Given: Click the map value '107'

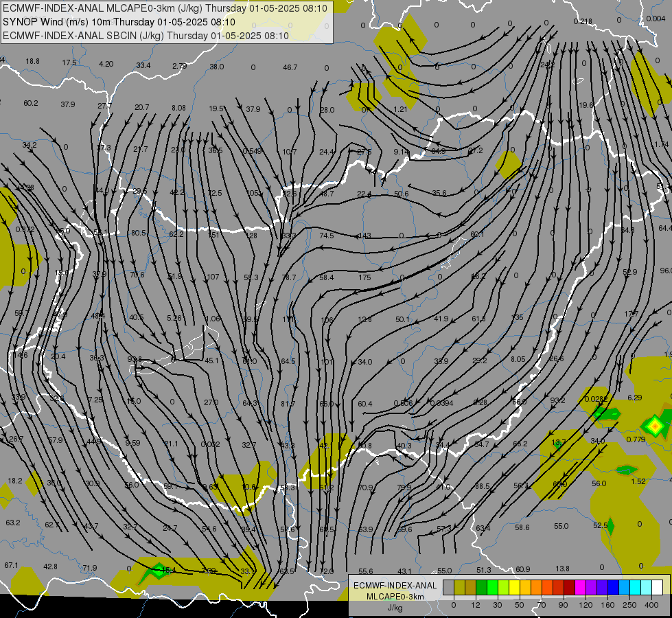Looking at the screenshot, I should click(213, 277).
